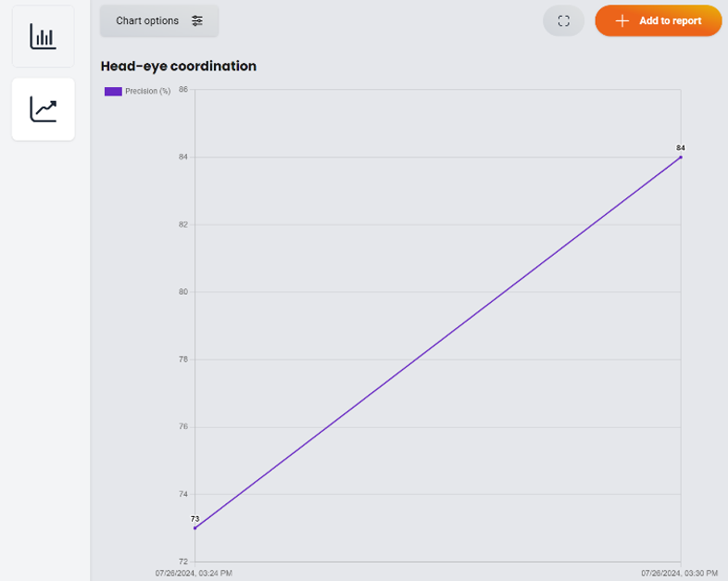Open the Chart options button
The height and width of the screenshot is (581, 728).
[x=159, y=20]
